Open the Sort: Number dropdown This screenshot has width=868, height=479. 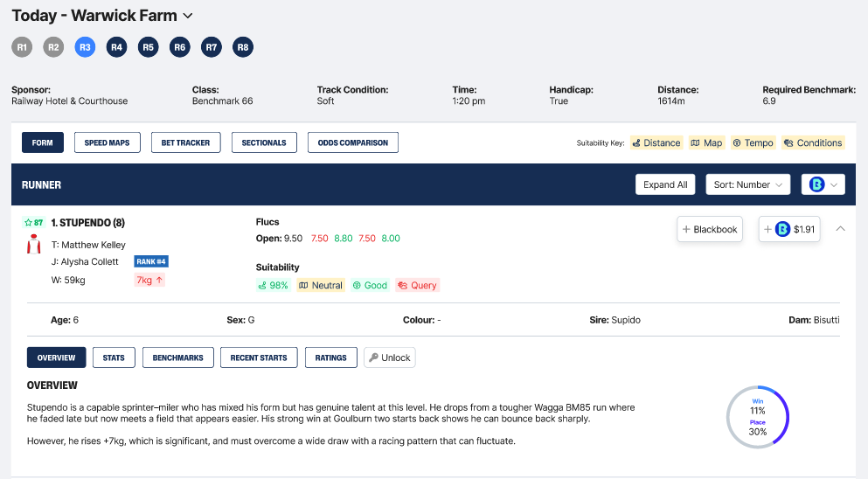tap(747, 184)
